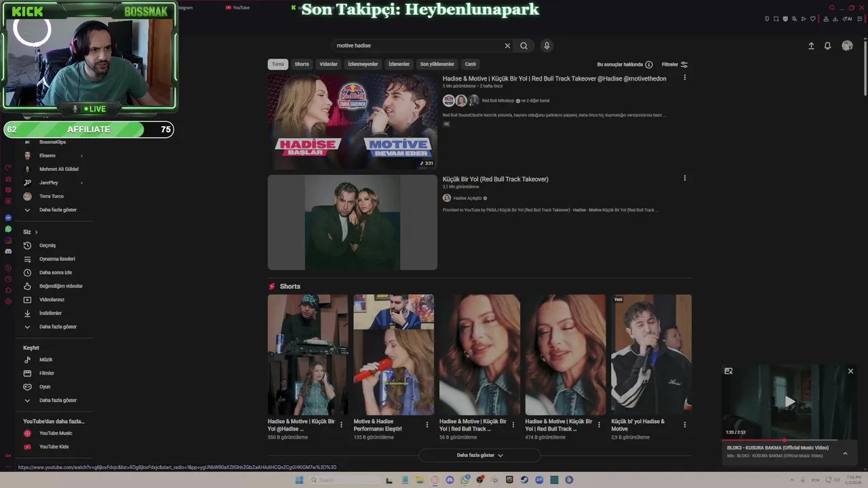The image size is (868, 488).
Task: Expand subscriptions list via Daha fazla göster
Action: point(58,210)
